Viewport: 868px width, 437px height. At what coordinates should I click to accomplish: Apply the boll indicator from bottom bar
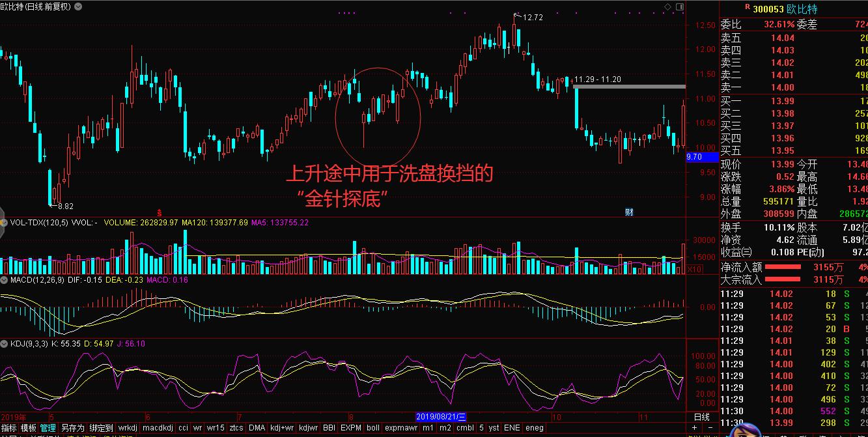pyautogui.click(x=372, y=429)
